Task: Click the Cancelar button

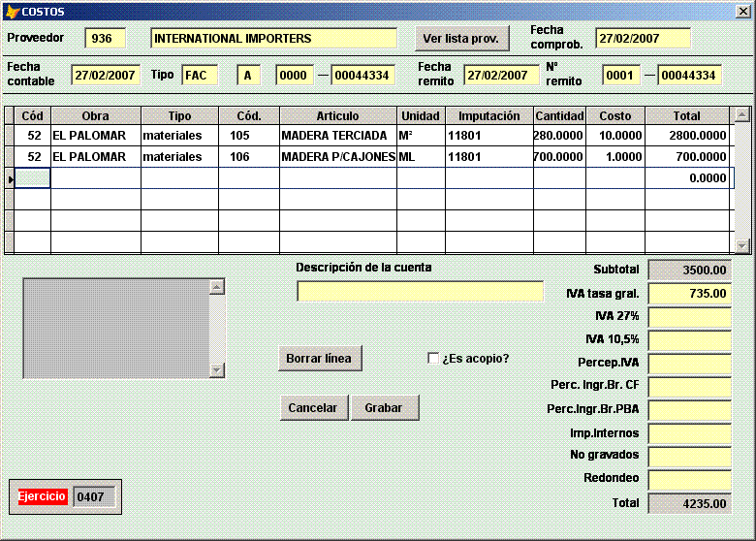Action: point(313,408)
